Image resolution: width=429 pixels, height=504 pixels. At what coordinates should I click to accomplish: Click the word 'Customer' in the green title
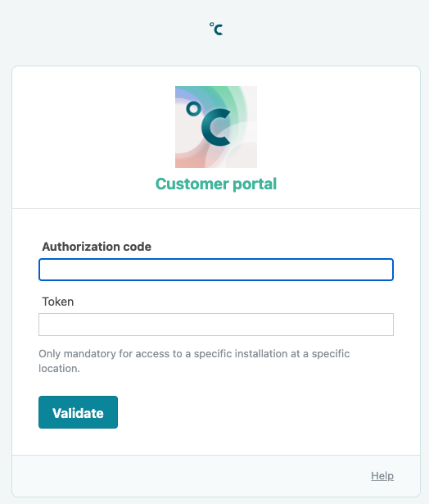point(192,184)
